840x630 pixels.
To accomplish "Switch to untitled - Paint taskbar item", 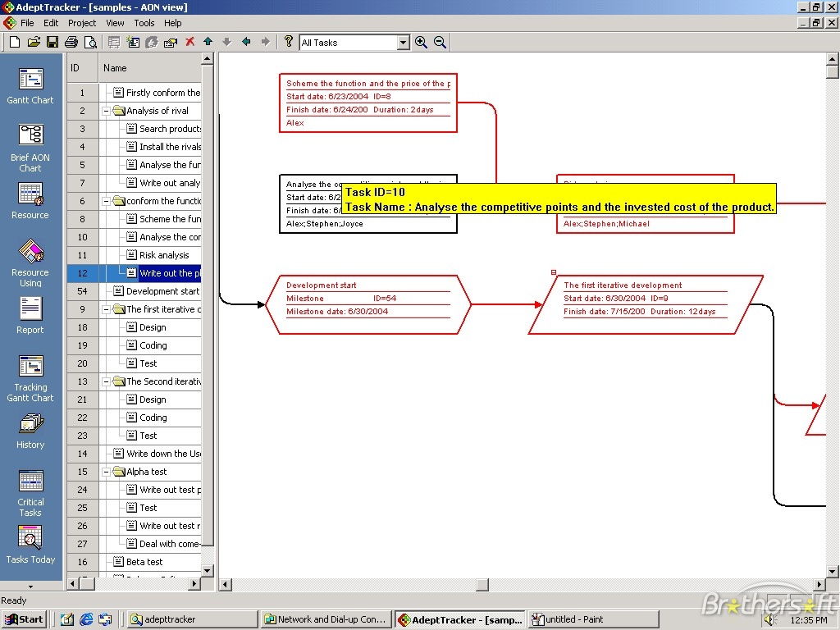I will click(592, 619).
